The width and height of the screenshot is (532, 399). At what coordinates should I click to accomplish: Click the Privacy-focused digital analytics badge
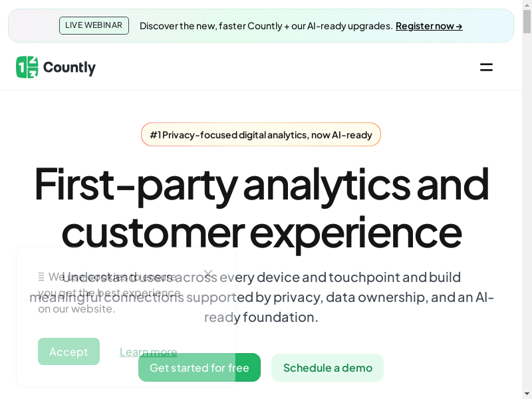[261, 135]
